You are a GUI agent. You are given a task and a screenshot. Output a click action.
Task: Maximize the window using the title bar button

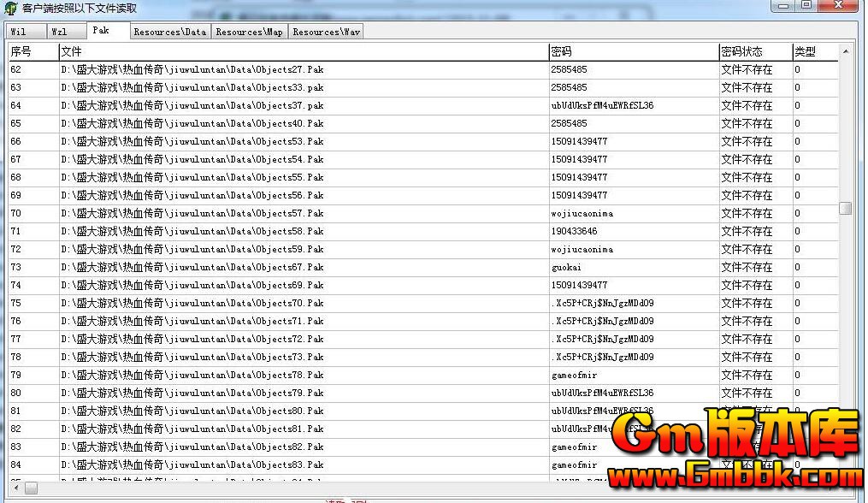click(x=806, y=6)
